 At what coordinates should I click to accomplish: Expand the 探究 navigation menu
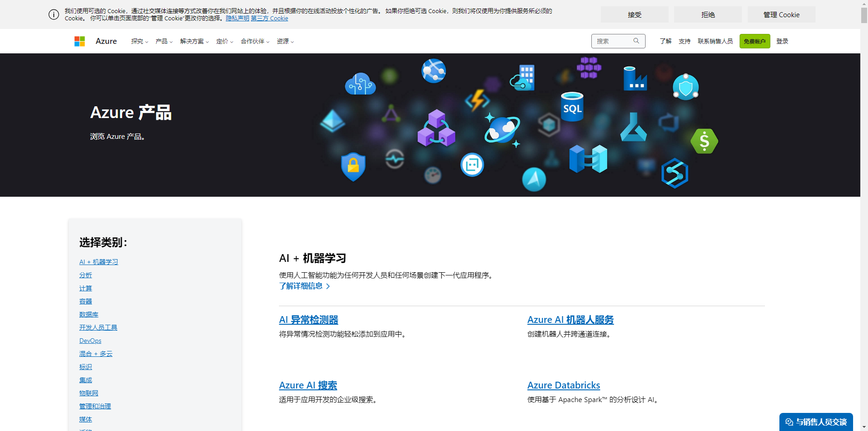140,41
